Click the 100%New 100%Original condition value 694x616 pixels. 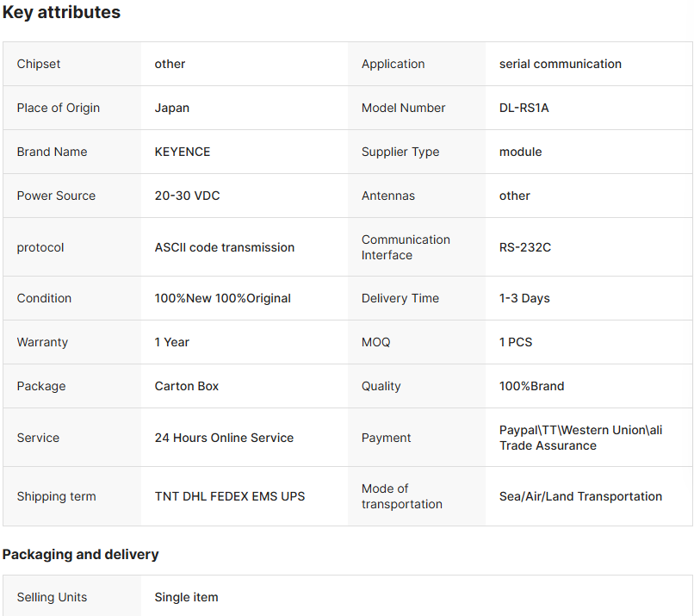coord(223,298)
